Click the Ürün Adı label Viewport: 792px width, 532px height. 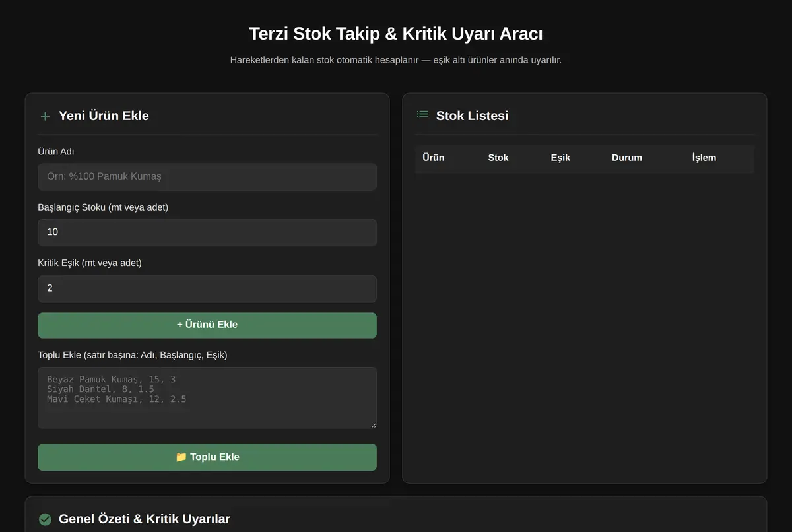pyautogui.click(x=56, y=151)
